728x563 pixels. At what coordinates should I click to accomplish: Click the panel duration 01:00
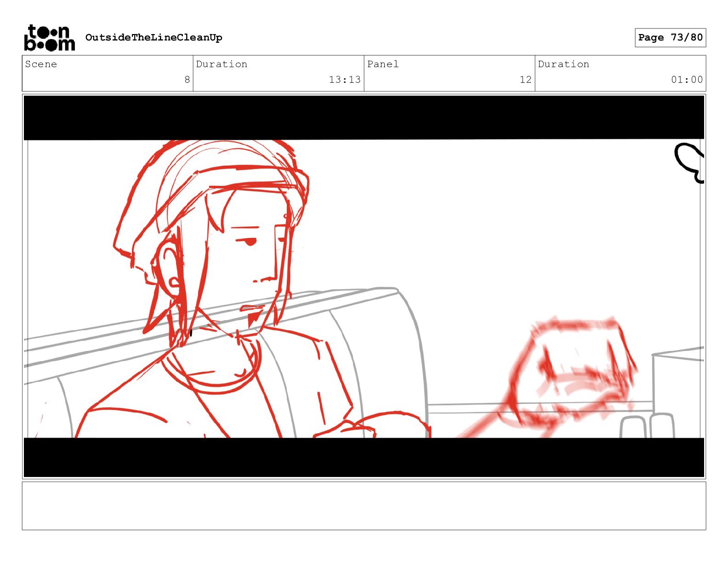[687, 80]
